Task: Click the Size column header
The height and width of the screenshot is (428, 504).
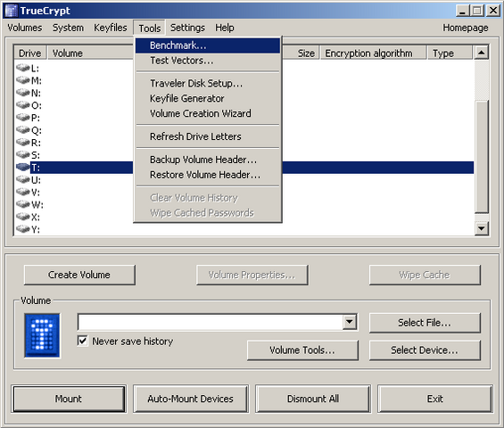Action: (x=301, y=53)
